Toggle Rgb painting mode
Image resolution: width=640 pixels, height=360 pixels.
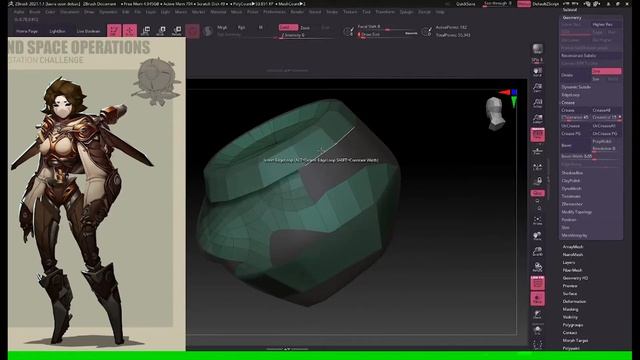[241, 27]
